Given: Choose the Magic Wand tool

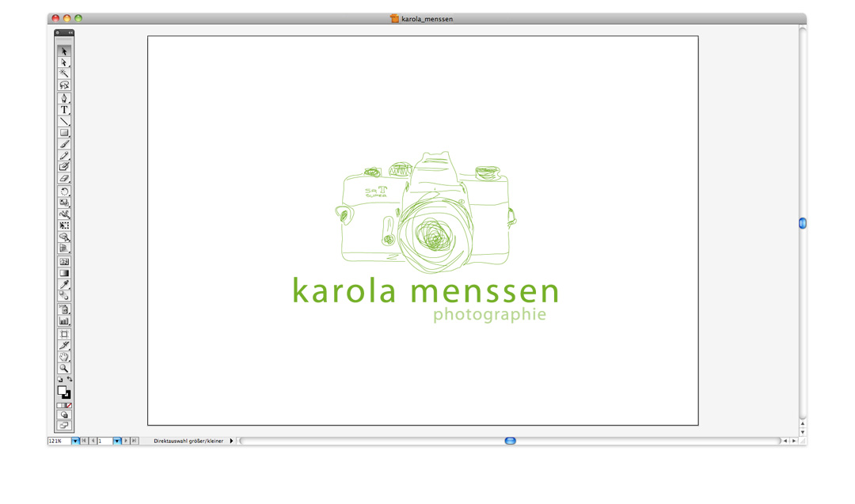Looking at the screenshot, I should tap(64, 74).
